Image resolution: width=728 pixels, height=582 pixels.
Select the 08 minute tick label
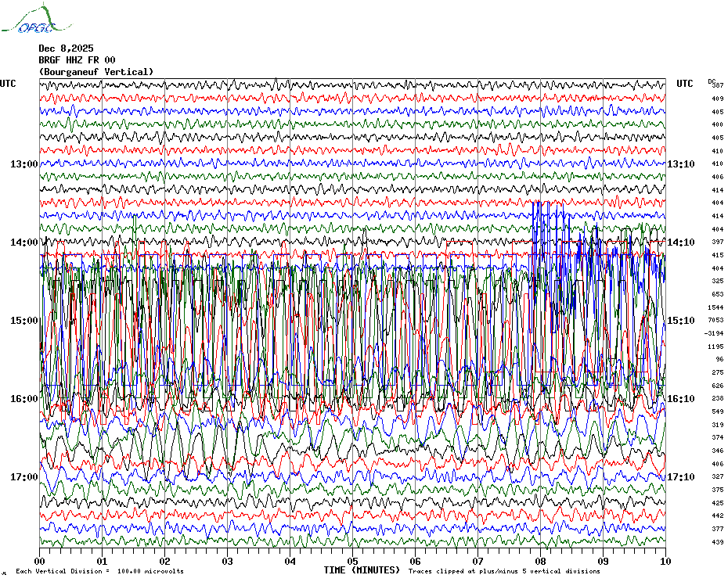point(540,561)
